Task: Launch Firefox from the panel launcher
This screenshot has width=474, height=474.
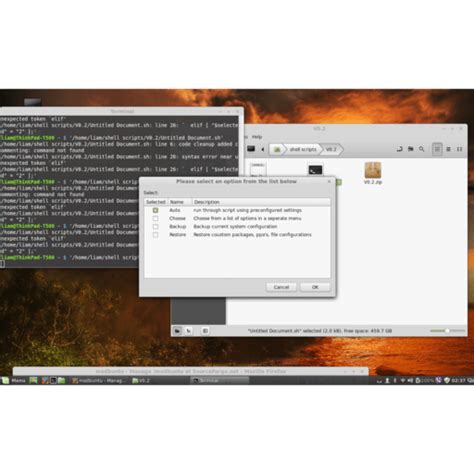Action: (45, 380)
